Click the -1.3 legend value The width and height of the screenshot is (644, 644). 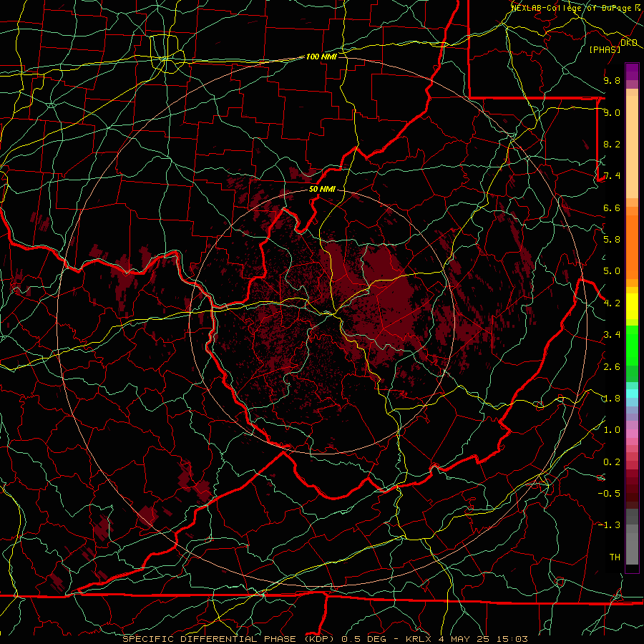pos(609,525)
